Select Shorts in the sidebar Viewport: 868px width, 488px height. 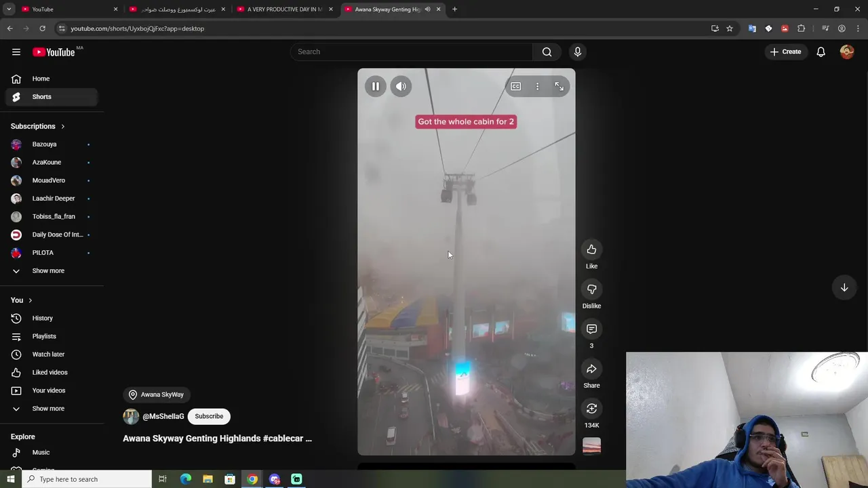pos(52,97)
